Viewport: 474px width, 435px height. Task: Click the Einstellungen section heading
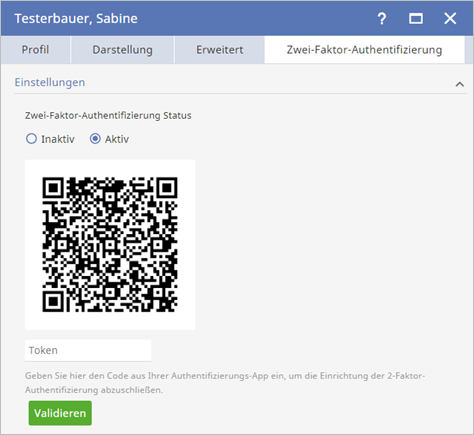click(x=50, y=82)
